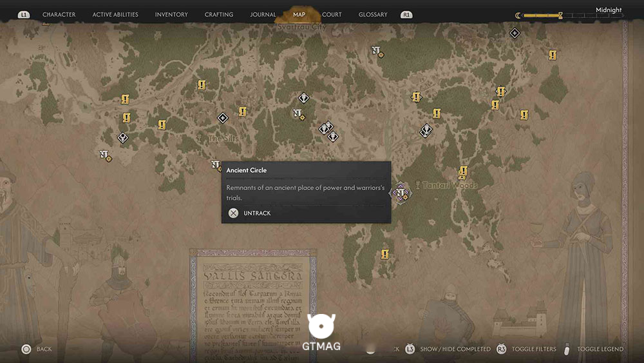Select Ancient Circle marker at tooltip's left edge

[x=216, y=165]
